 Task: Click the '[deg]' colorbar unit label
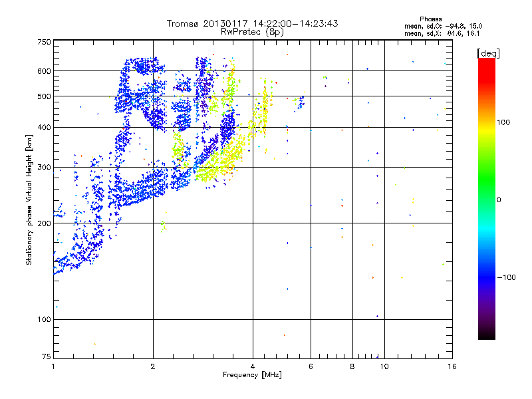(x=488, y=53)
